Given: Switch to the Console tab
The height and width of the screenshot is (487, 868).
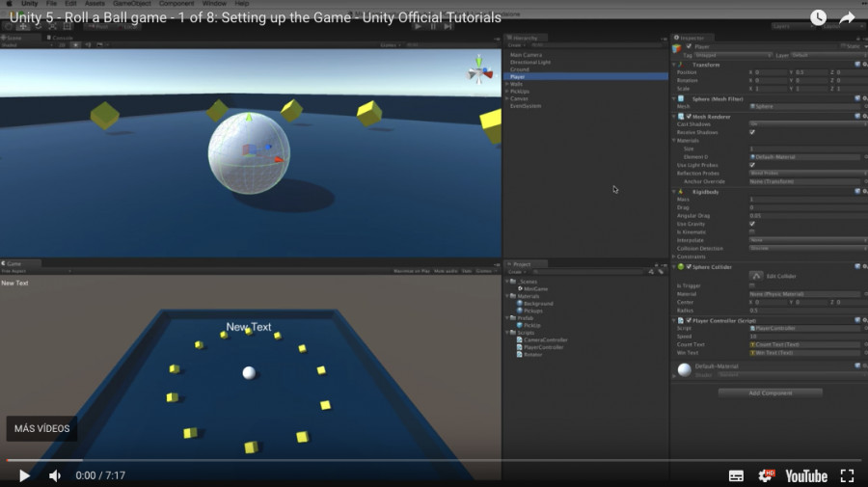Looking at the screenshot, I should (60, 38).
